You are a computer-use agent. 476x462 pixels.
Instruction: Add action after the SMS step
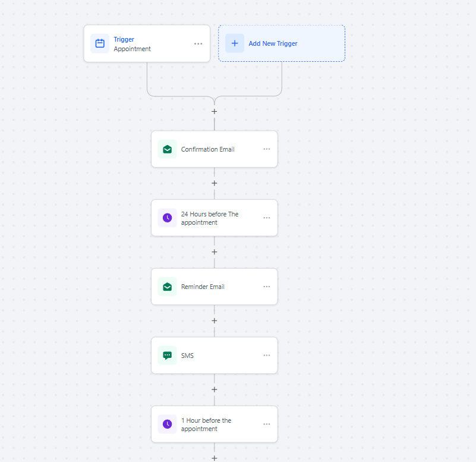tap(215, 389)
